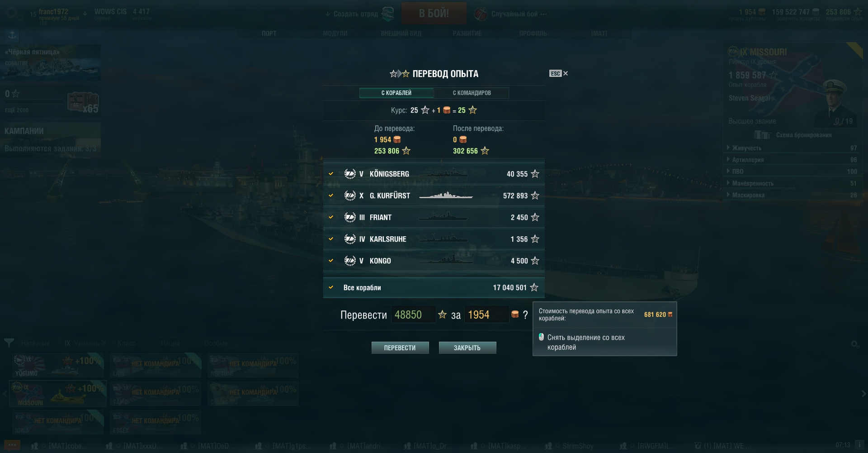
Task: Click the anchor port icon
Action: click(12, 35)
